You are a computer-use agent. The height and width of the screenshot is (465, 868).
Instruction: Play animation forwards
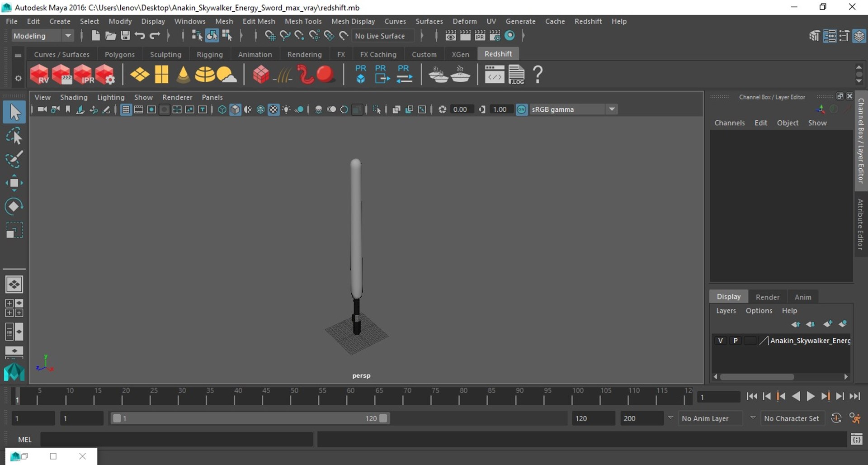pos(811,397)
